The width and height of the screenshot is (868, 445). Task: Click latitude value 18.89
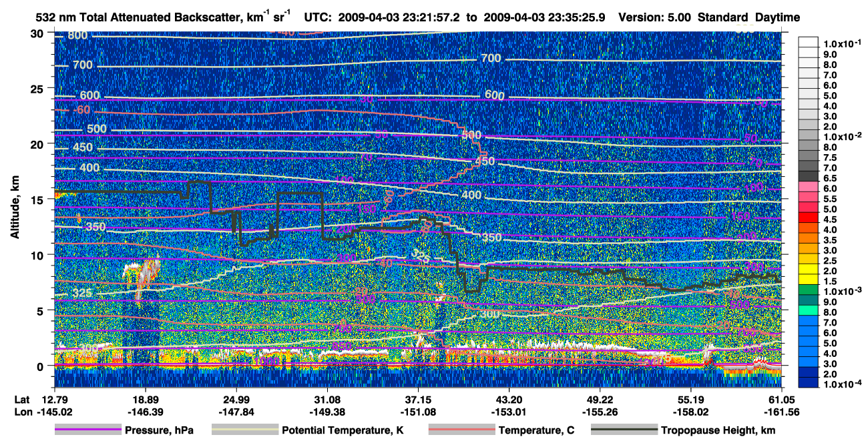pos(146,399)
